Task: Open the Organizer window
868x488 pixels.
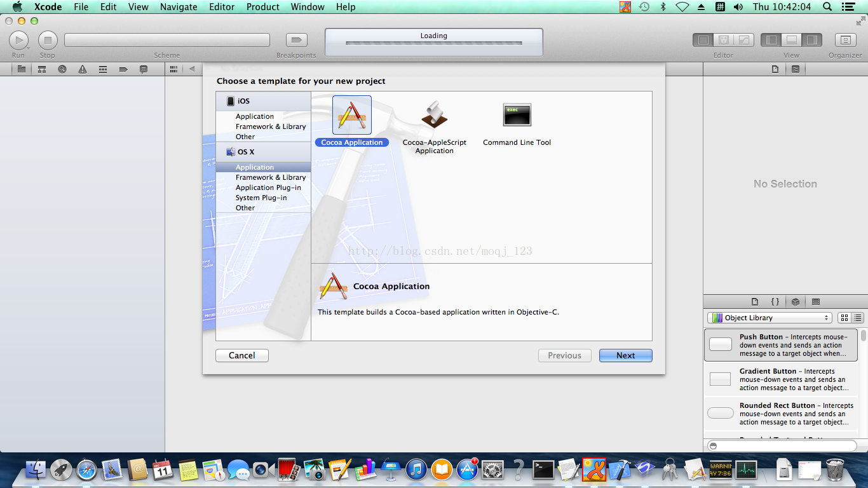Action: (845, 40)
